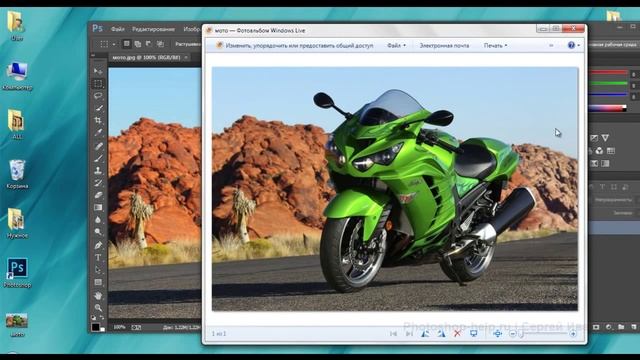The width and height of the screenshot is (640, 360).
Task: Choose Subtract from selection mode
Action: (149, 44)
